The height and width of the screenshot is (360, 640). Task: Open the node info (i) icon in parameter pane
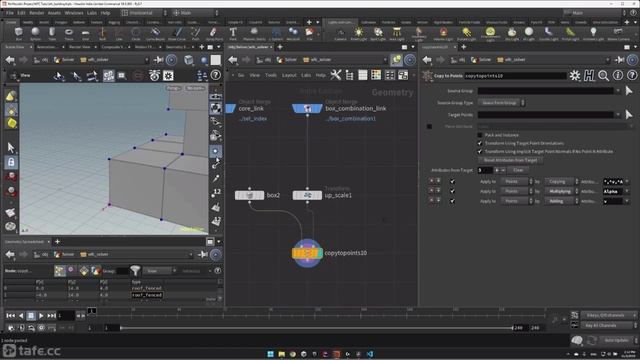tap(618, 76)
